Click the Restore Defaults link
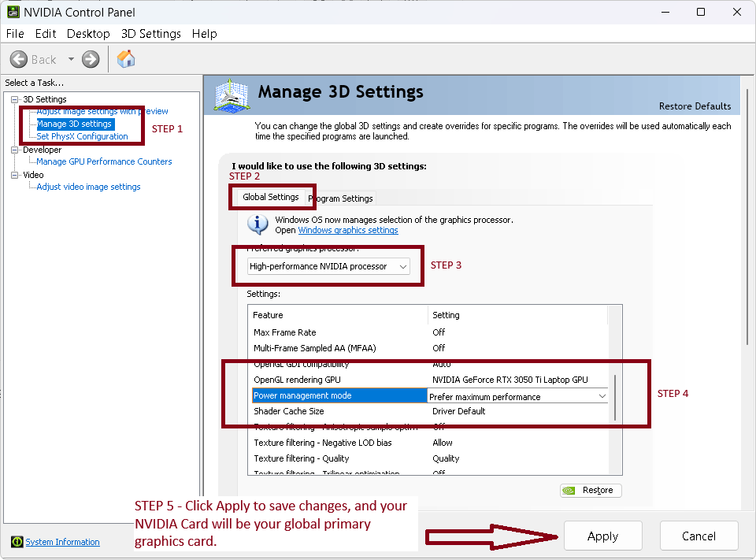The width and height of the screenshot is (756, 560). [x=695, y=106]
